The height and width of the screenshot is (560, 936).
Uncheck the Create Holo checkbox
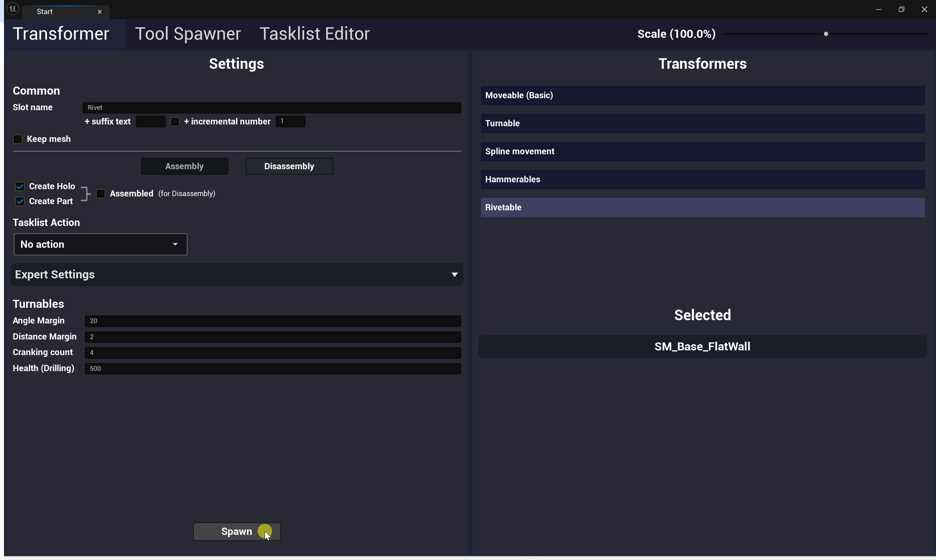(x=20, y=186)
